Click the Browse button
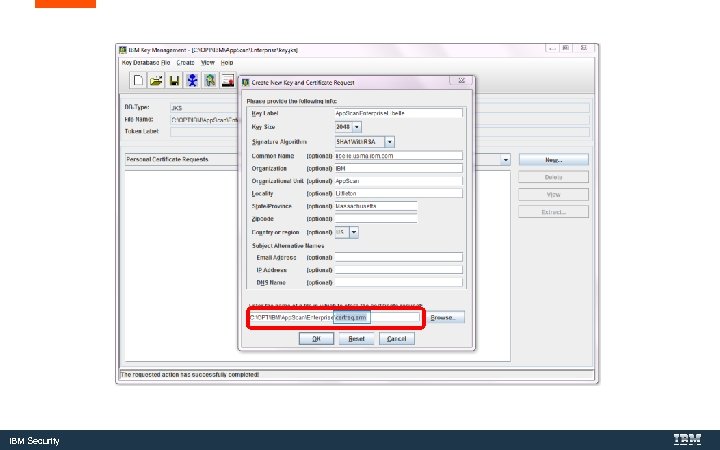The height and width of the screenshot is (450, 720). pos(443,317)
